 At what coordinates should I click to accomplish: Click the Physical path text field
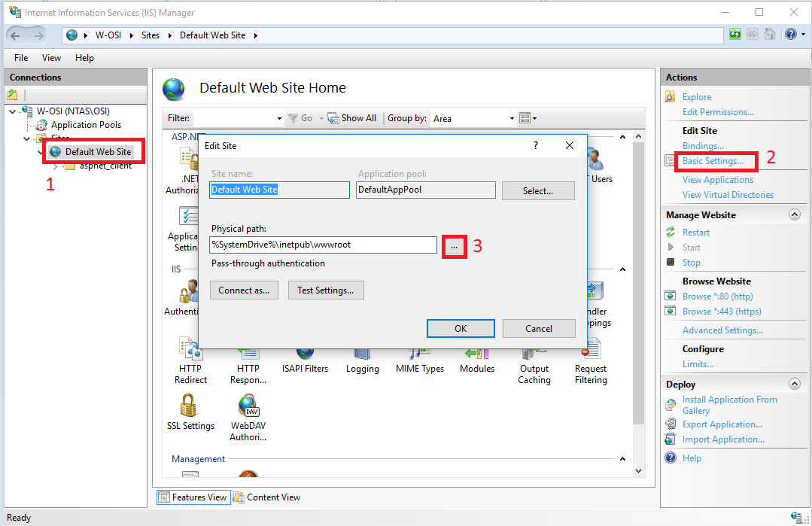tap(322, 245)
